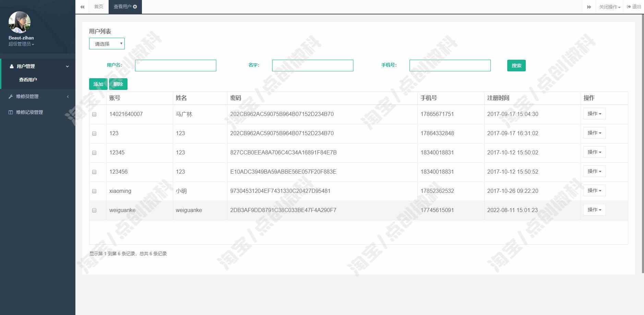The image size is (644, 315).
Task: Click the record count text 显示第 1 到第 6 条记录
Action: (112, 254)
